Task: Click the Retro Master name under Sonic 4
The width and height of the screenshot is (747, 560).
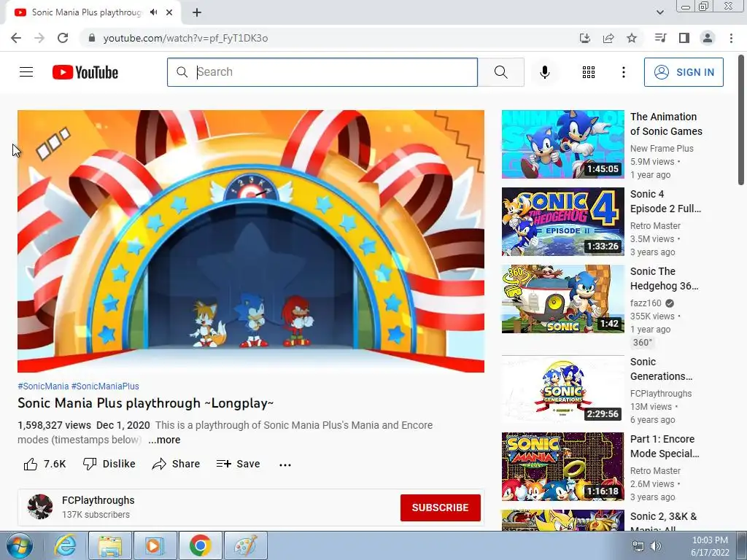Action: pyautogui.click(x=655, y=226)
